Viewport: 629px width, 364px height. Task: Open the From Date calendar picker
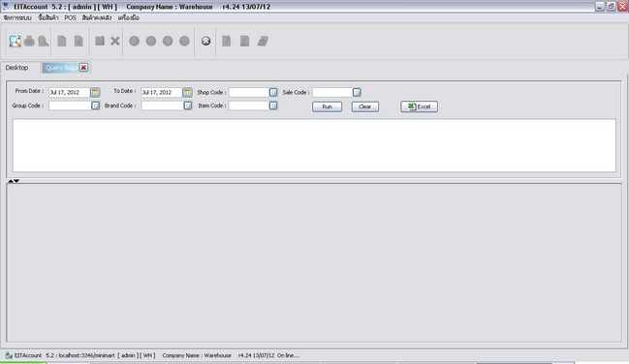pyautogui.click(x=95, y=92)
